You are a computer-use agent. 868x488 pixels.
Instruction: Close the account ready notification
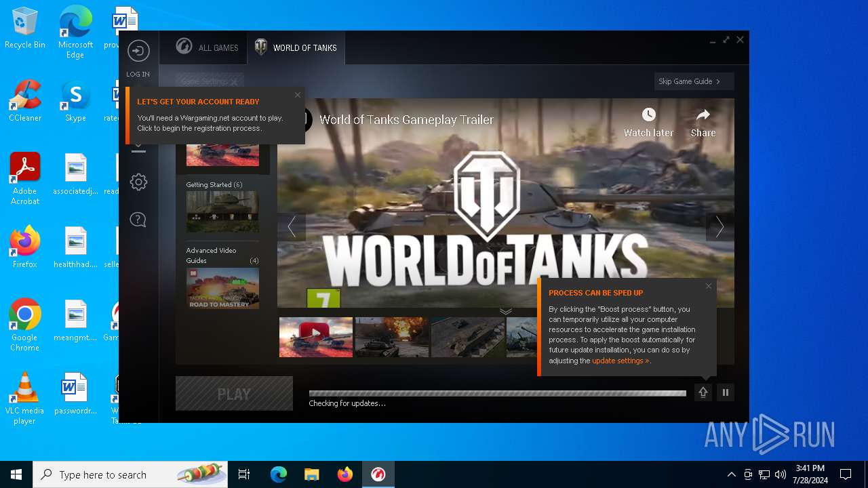(297, 95)
